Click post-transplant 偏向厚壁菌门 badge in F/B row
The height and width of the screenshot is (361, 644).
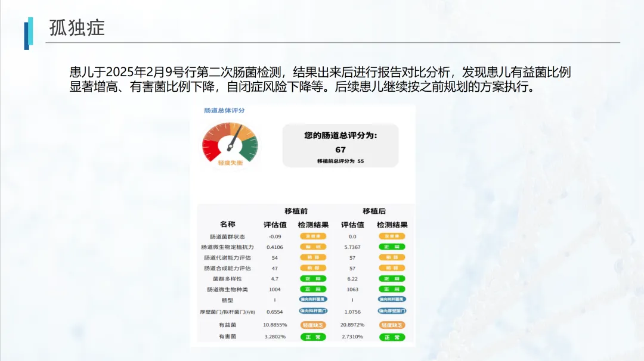[x=391, y=311]
